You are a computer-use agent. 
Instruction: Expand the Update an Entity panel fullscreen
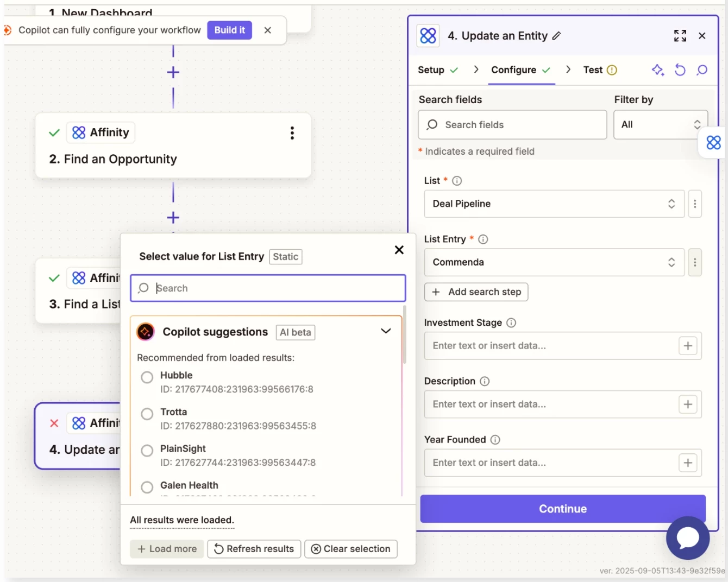point(680,36)
